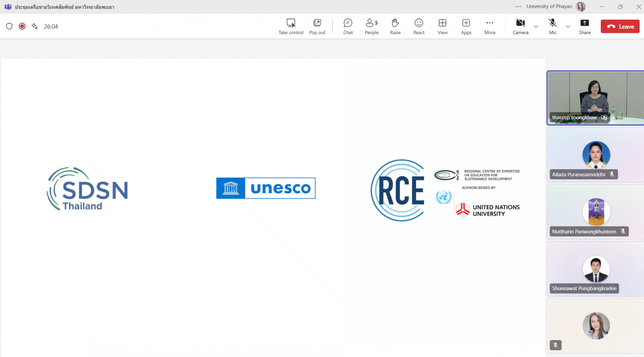Click the United Nations University text
Image resolution: width=644 pixels, height=357 pixels.
(x=496, y=210)
